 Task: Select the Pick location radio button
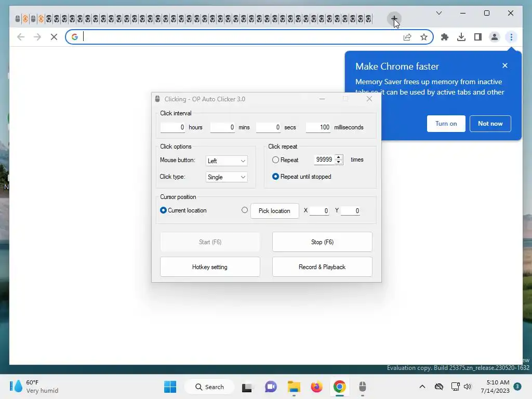pyautogui.click(x=245, y=210)
